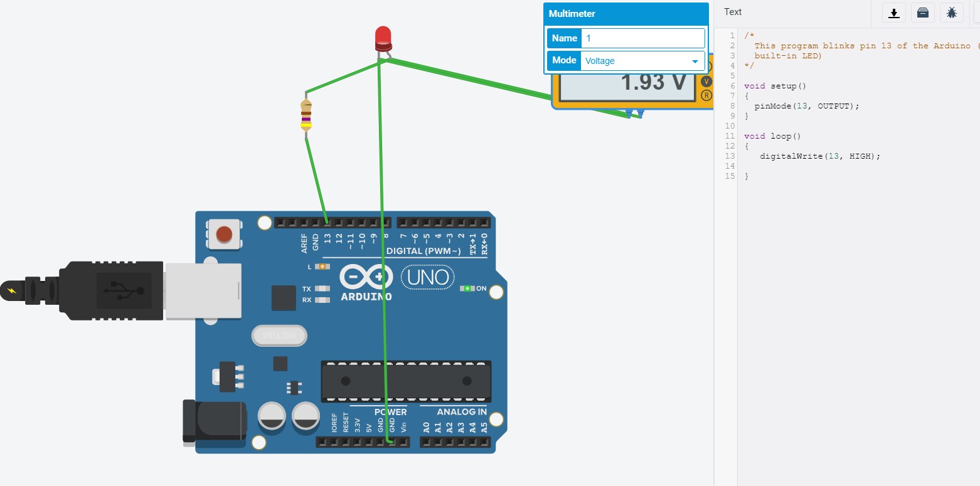Open the Text code editor mode dropdown
This screenshot has height=486, width=980.
(732, 12)
